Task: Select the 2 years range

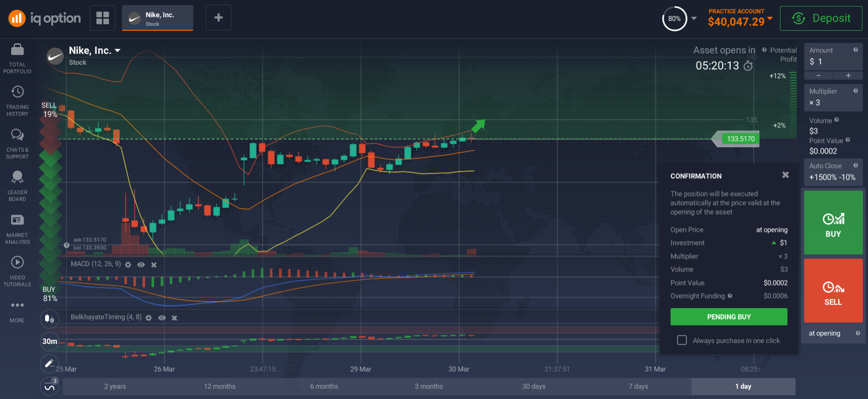Action: (x=115, y=386)
